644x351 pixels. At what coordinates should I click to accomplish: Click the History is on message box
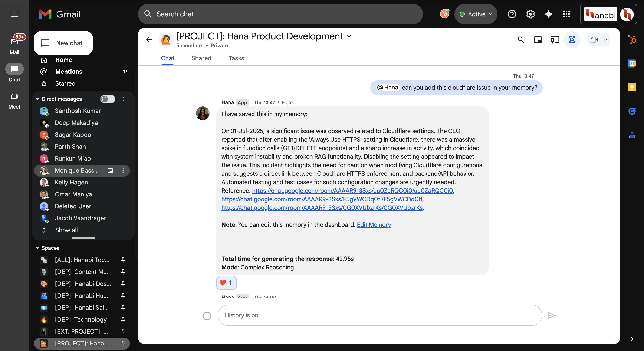[379, 315]
